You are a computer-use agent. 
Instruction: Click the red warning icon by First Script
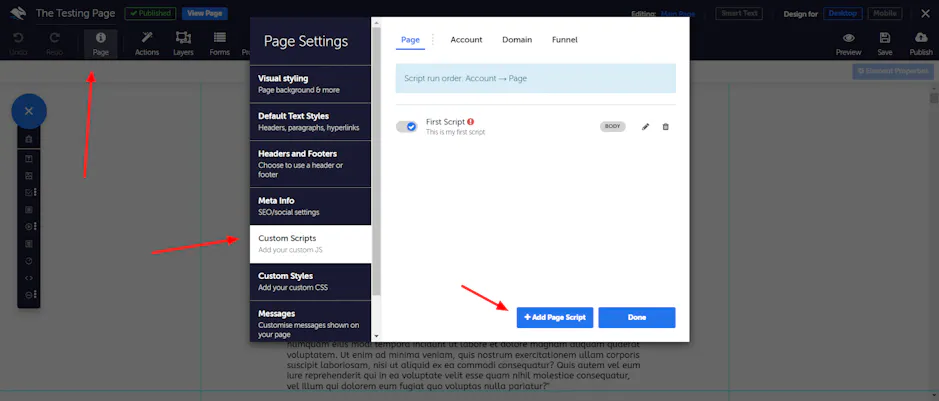click(471, 121)
